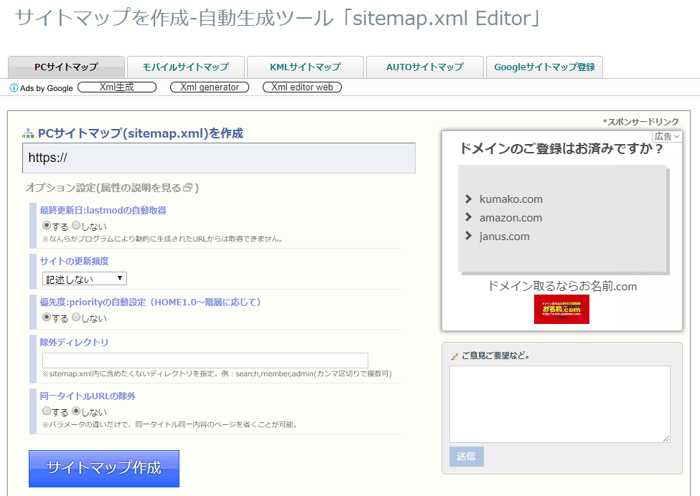
Task: Click the サイトマップ作成 button
Action: tap(104, 468)
